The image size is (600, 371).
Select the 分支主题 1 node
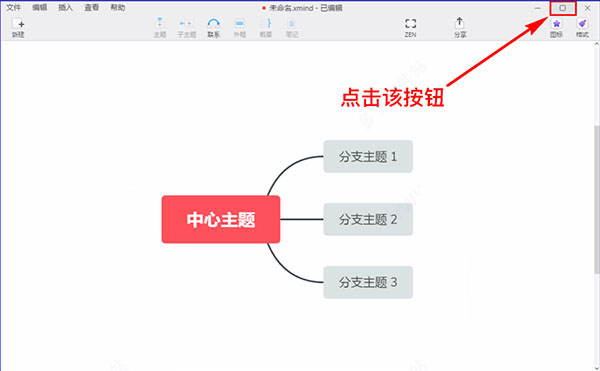click(x=368, y=156)
